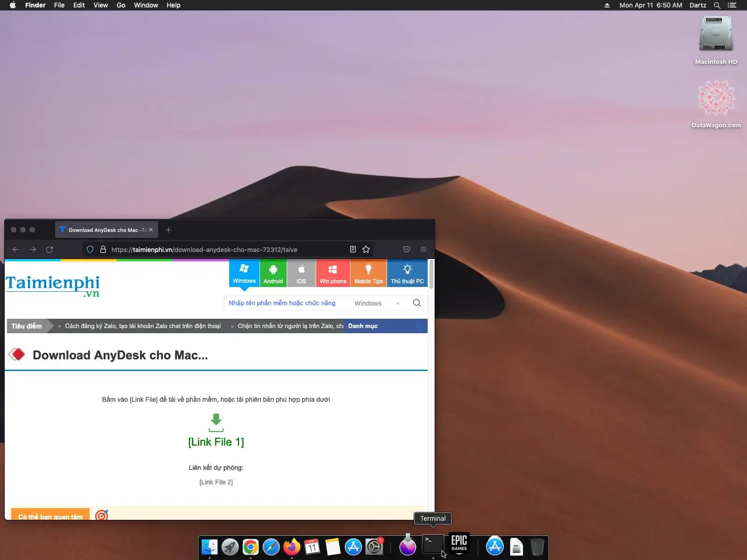747x560 pixels.
Task: Open the Firefox hamburger menu
Action: coord(423,250)
